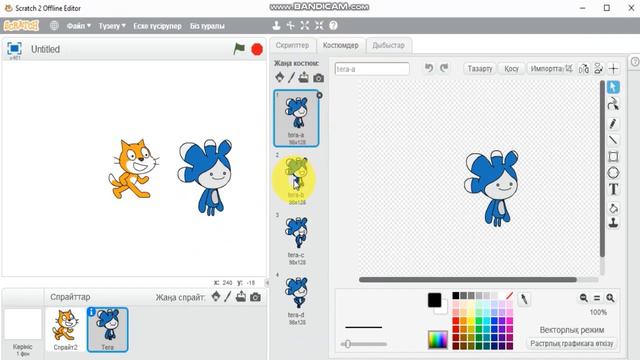Paint new sprite with brush icon
The height and width of the screenshot is (360, 640).
[x=228, y=297]
